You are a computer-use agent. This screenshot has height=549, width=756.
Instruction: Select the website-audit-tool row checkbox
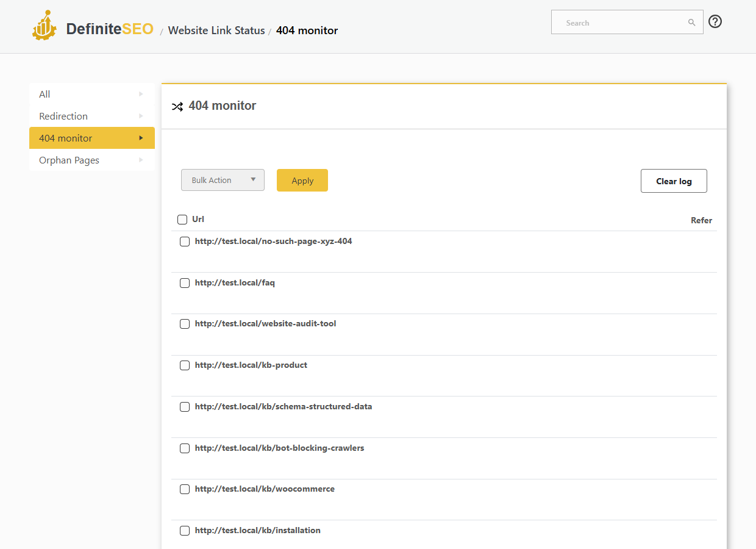[185, 324]
